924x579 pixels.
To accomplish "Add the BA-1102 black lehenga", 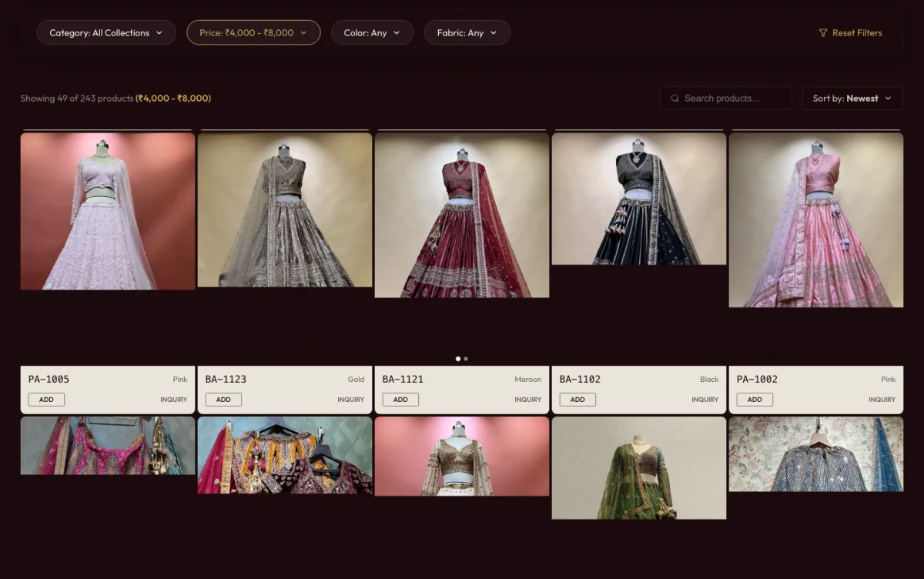I will (577, 400).
